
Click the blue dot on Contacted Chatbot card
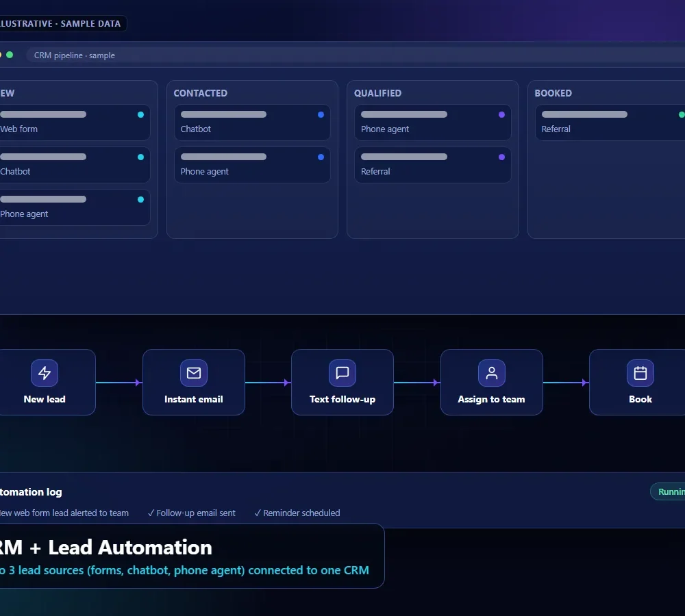(x=321, y=115)
